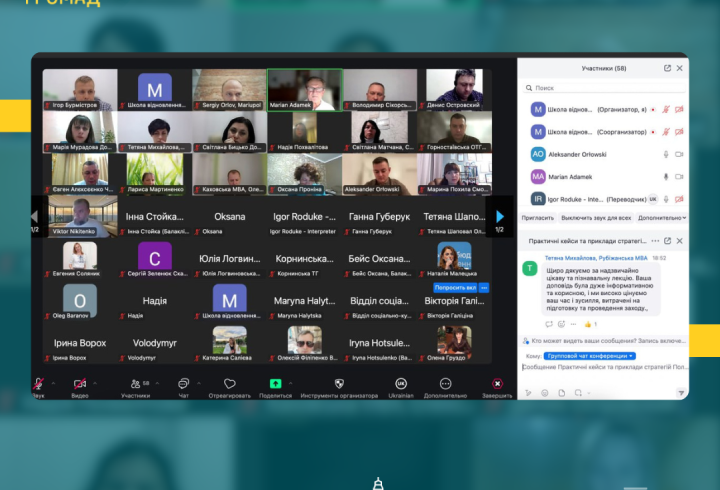
Task: Open the Ukrainian interpretation language icon
Action: 401,383
